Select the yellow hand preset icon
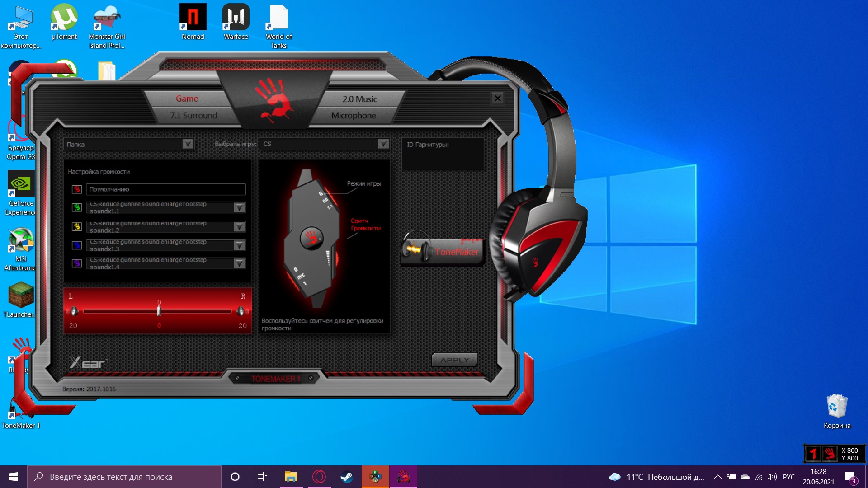The image size is (868, 488). tap(77, 226)
